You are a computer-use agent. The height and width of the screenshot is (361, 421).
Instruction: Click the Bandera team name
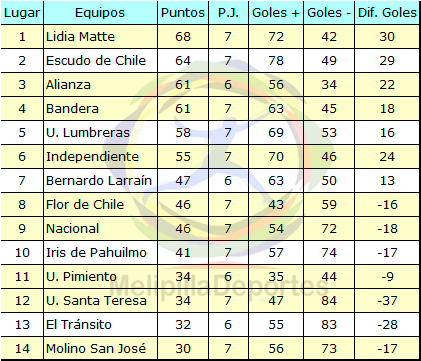(72, 109)
